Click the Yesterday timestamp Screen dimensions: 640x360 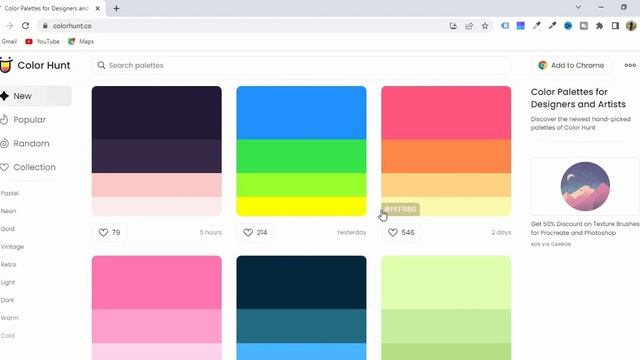pos(351,232)
